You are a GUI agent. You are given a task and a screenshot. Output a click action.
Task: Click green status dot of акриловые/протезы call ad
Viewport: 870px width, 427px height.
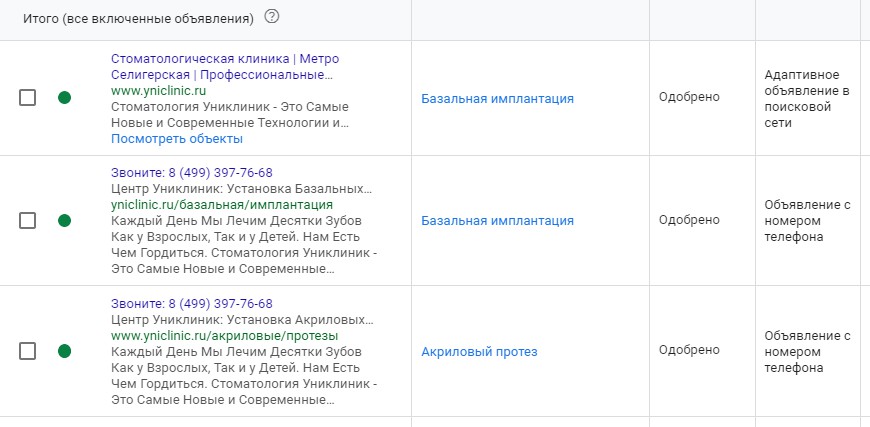(x=64, y=351)
